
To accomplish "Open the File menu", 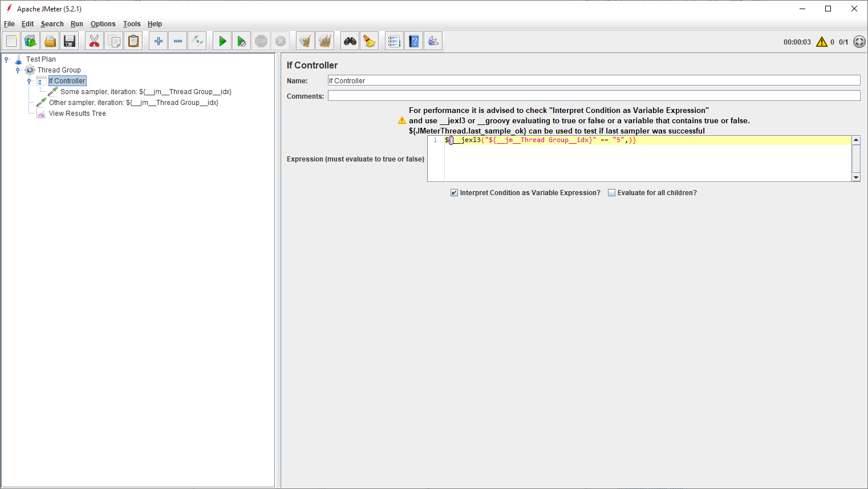I will (x=9, y=24).
